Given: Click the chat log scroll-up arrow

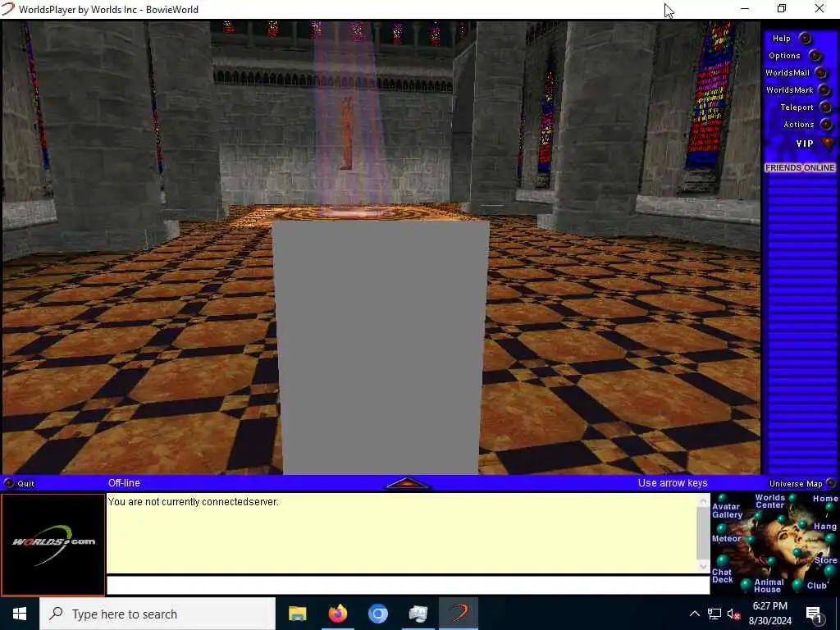Looking at the screenshot, I should coord(703,500).
